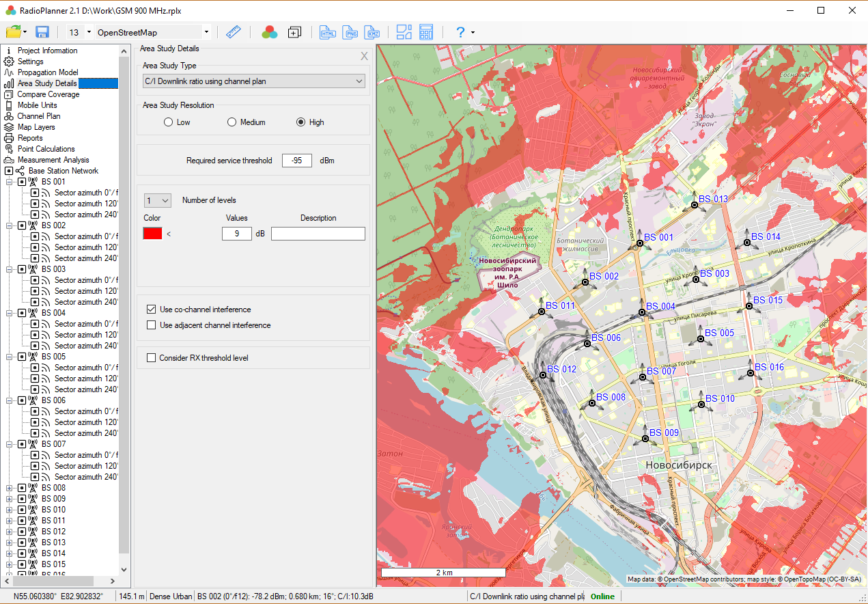This screenshot has height=604, width=868.
Task: Tick Consider RX threshold level checkbox
Action: pyautogui.click(x=152, y=357)
